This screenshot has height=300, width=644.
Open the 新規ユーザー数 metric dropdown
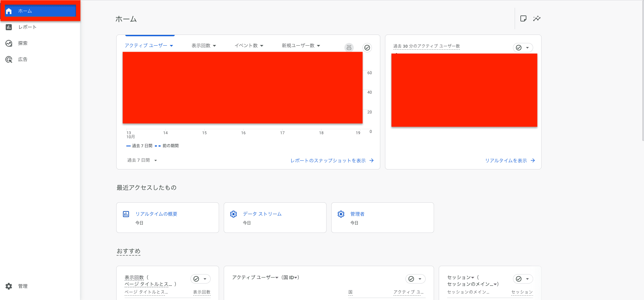(x=301, y=46)
